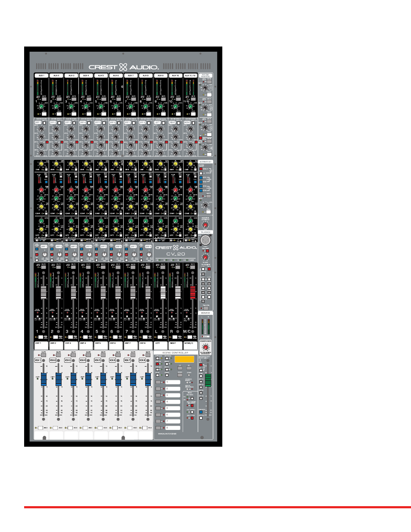Toggle the VCA 3 mute button
411x532 pixels.
click(x=74, y=355)
